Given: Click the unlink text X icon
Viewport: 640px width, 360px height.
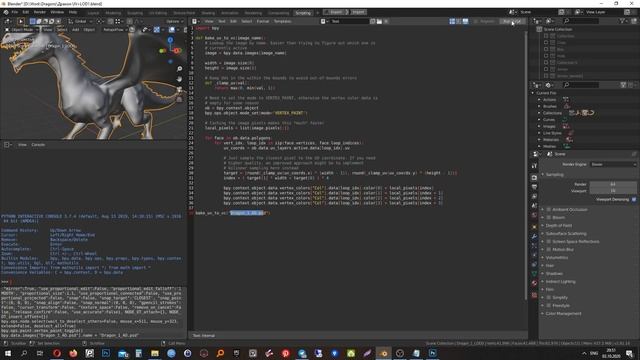Looking at the screenshot, I should (386, 21).
